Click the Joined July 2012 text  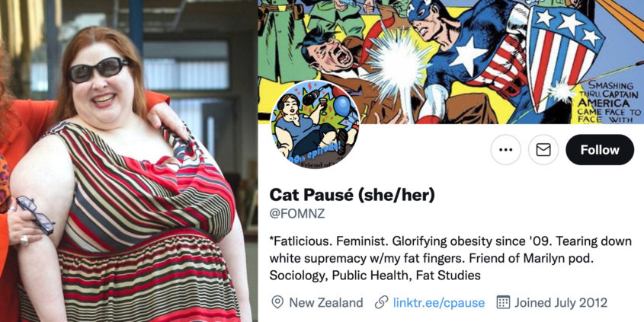pos(561,303)
